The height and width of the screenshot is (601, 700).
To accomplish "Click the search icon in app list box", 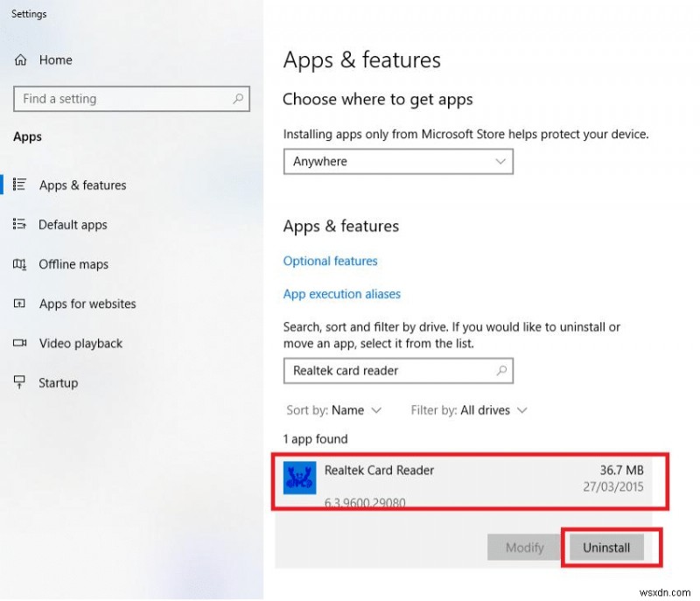I will coord(501,371).
